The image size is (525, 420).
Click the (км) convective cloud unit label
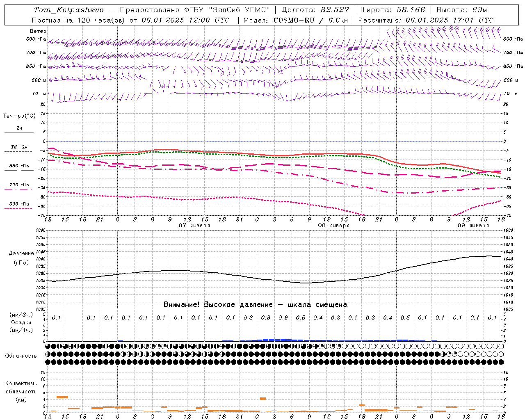coord(21,399)
